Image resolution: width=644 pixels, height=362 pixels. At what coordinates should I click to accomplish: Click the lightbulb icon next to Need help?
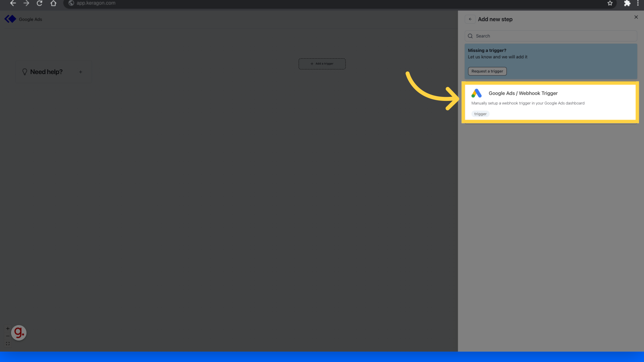click(24, 72)
